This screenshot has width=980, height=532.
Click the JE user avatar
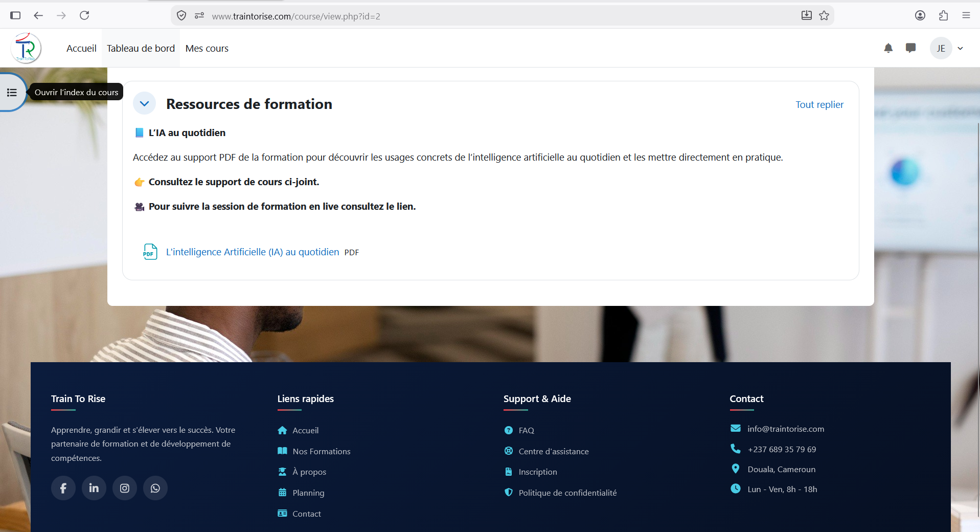click(941, 49)
